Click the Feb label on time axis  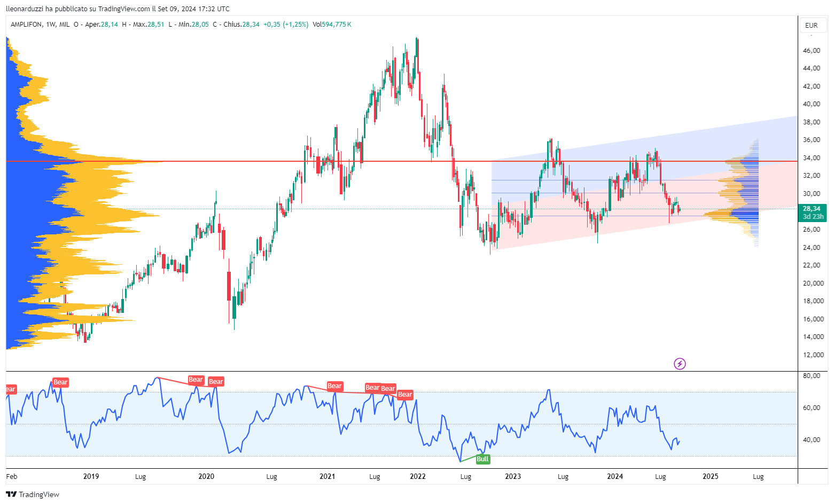click(12, 477)
